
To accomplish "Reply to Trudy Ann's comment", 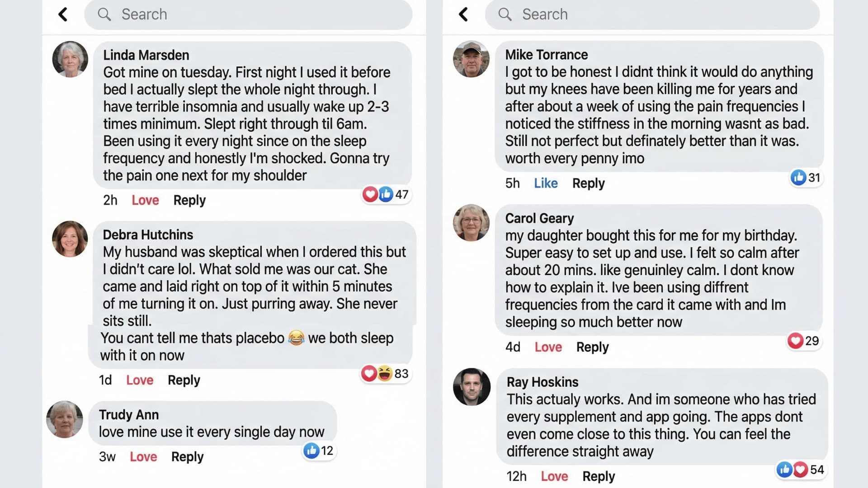I will click(187, 457).
